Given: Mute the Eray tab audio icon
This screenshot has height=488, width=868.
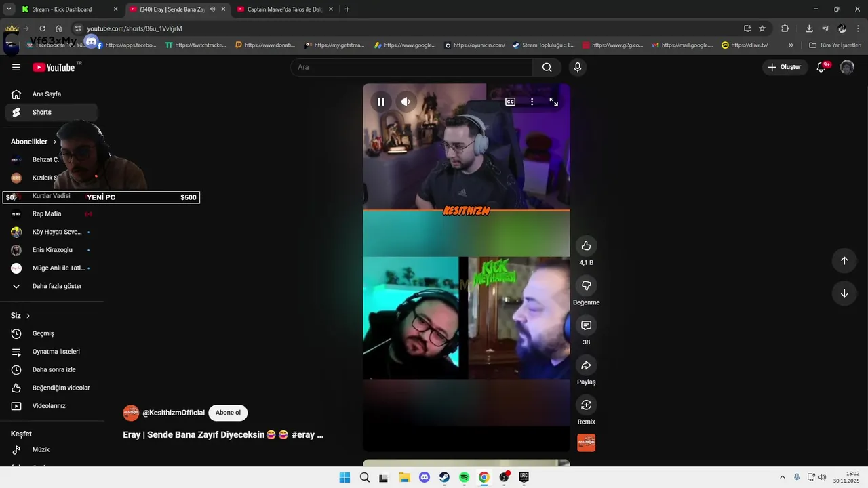Looking at the screenshot, I should click(x=212, y=9).
